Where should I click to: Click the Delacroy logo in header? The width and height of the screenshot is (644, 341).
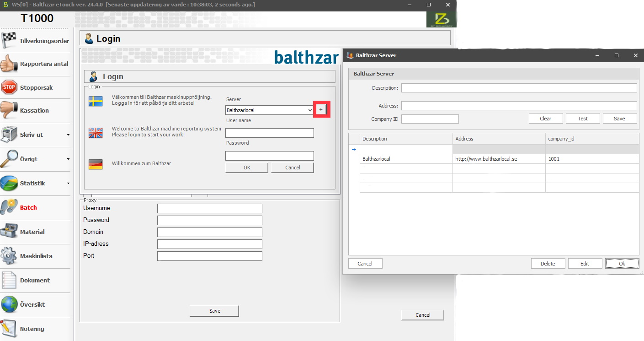[441, 19]
